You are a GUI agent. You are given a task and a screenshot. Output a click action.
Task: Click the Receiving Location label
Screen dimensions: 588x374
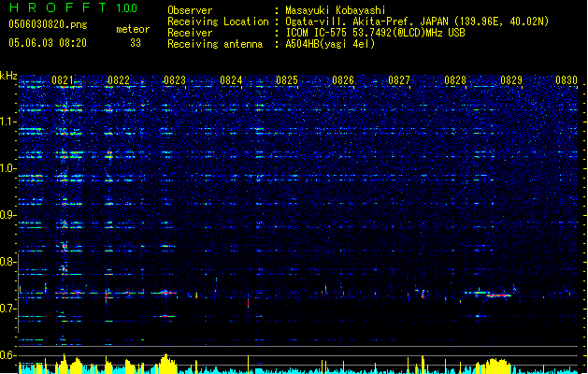click(x=218, y=22)
